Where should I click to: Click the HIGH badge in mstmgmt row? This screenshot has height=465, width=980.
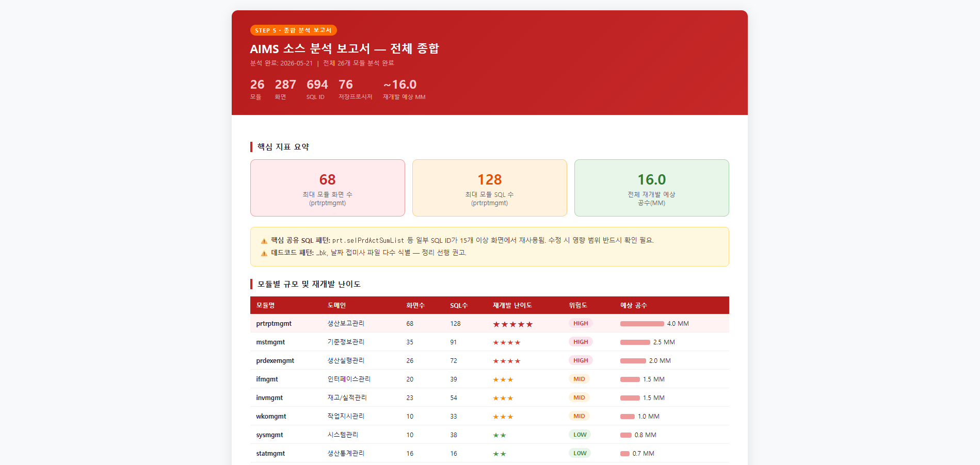581,342
